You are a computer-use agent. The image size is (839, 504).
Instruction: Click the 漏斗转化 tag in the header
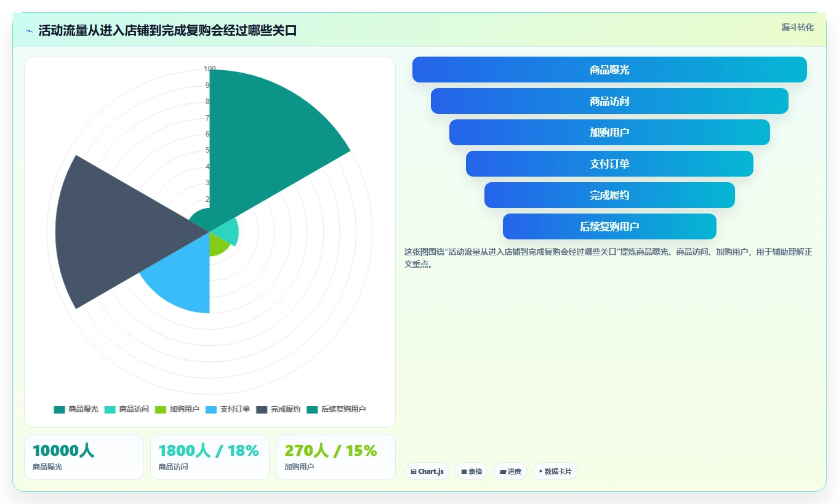pos(798,28)
